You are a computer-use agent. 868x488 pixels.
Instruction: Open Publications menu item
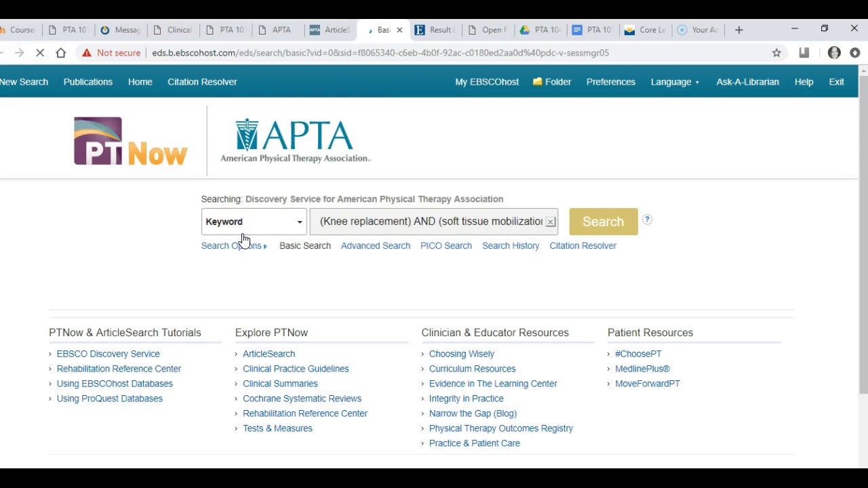tap(88, 82)
